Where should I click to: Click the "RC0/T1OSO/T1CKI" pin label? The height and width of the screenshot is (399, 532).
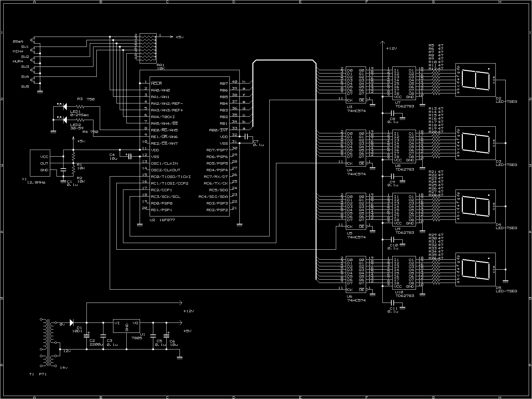point(171,177)
